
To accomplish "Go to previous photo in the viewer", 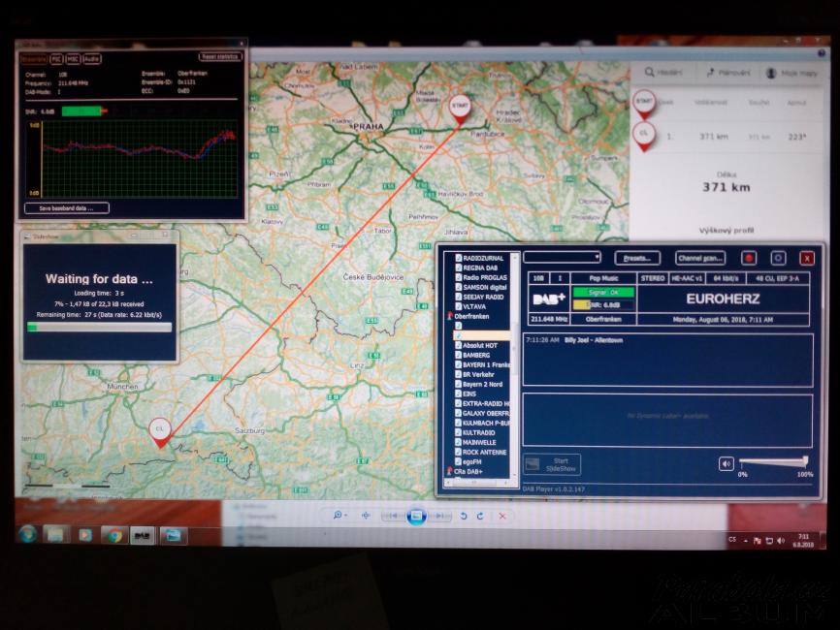I will (393, 516).
